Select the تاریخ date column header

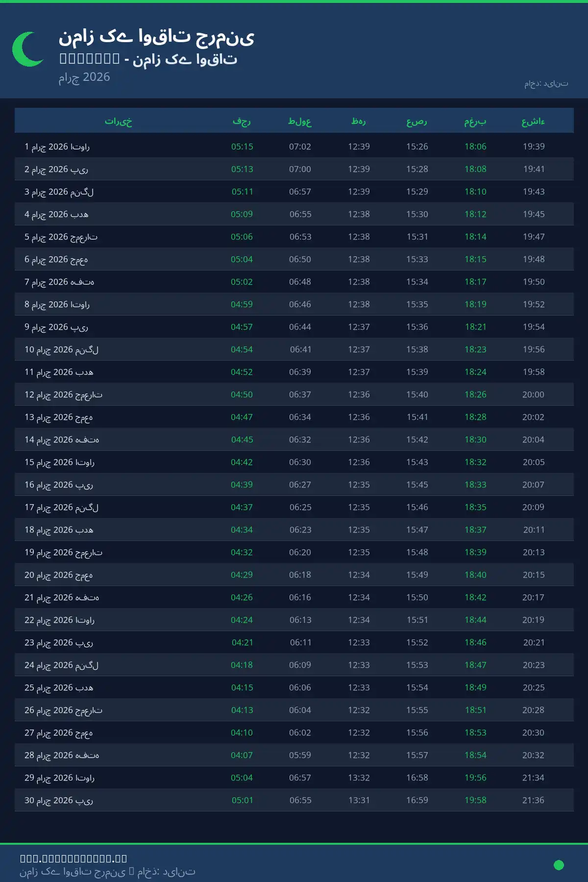click(x=118, y=121)
